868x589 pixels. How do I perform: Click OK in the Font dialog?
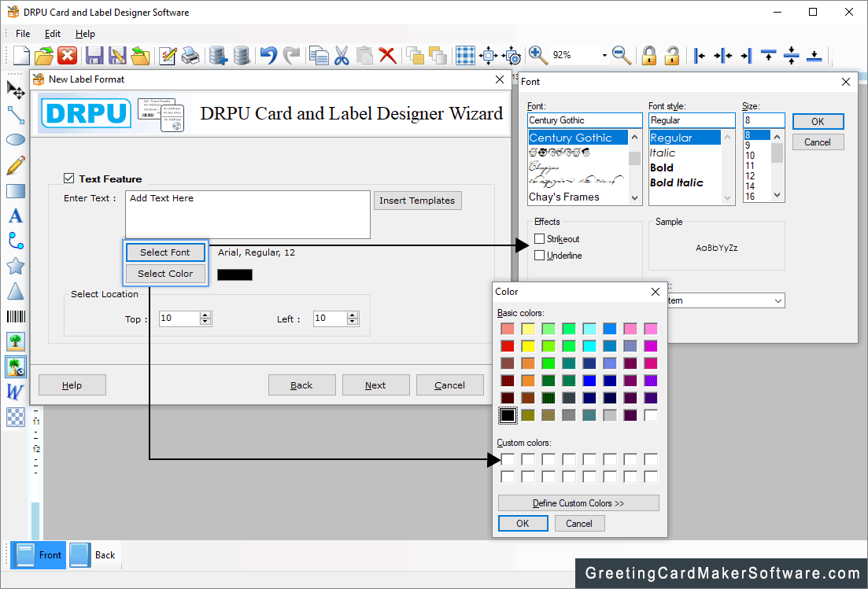coord(818,122)
